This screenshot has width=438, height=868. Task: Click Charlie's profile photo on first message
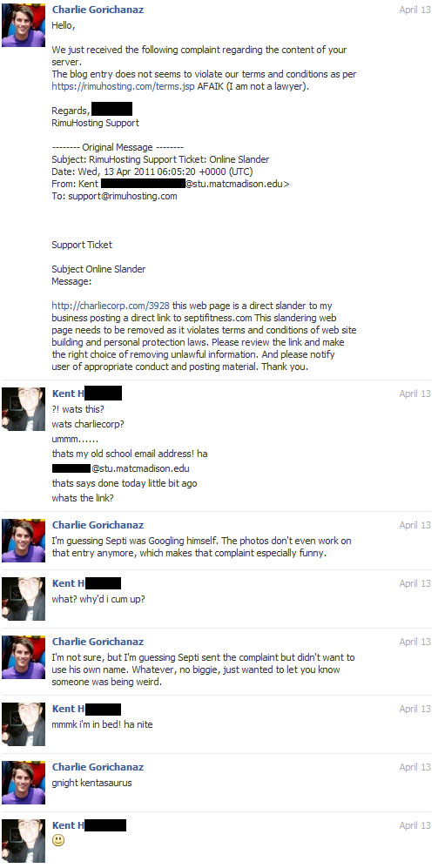pos(24,25)
